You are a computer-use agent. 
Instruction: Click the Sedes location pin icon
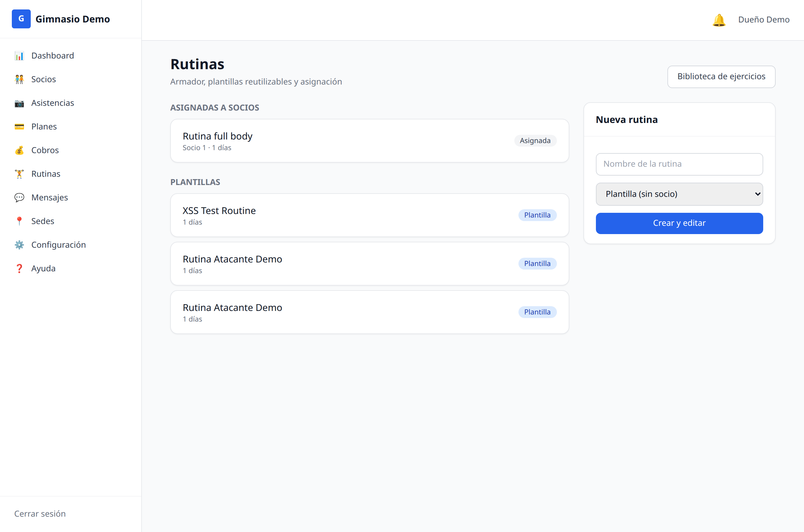tap(19, 221)
